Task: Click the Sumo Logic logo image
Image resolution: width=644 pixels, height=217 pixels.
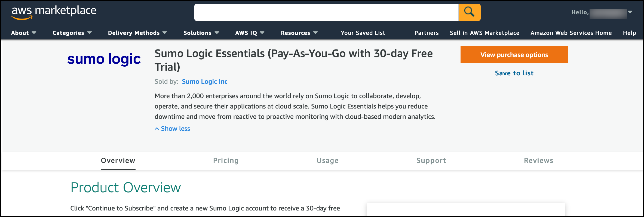Action: tap(104, 59)
